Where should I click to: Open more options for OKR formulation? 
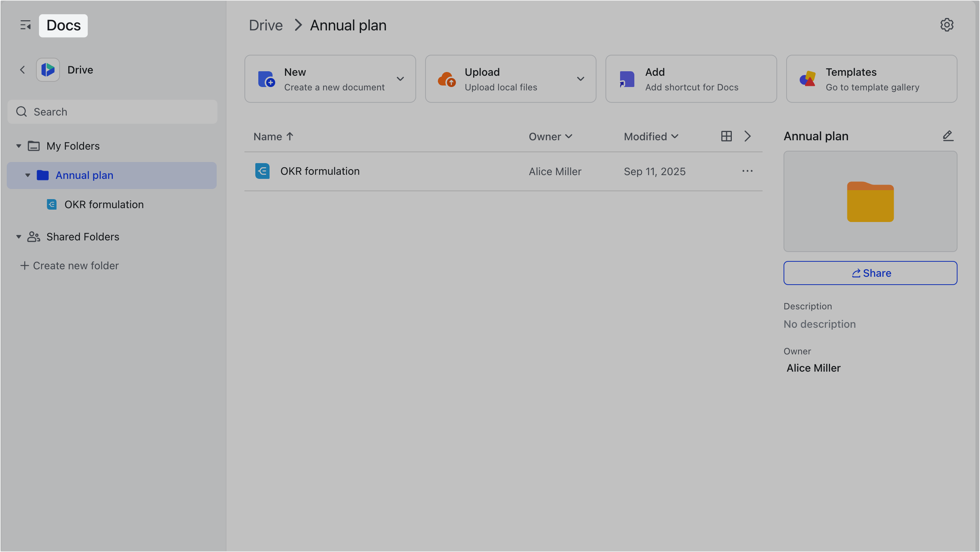tap(747, 172)
